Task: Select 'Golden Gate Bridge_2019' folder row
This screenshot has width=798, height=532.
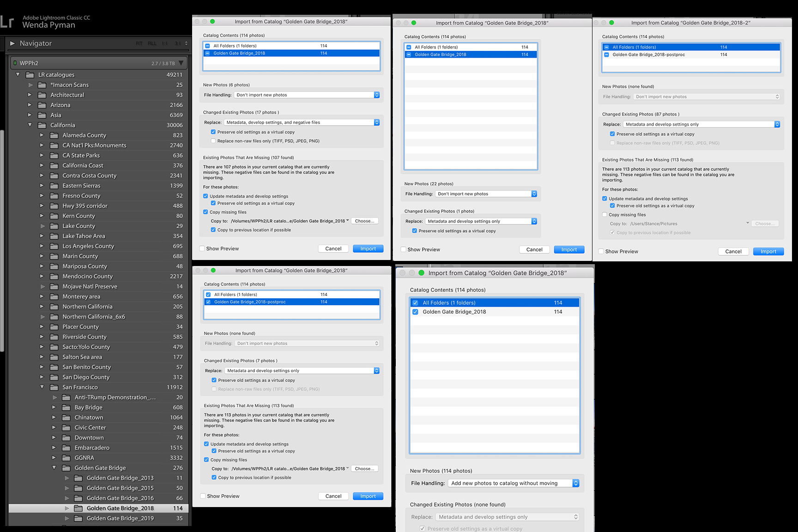Action: (x=99, y=519)
